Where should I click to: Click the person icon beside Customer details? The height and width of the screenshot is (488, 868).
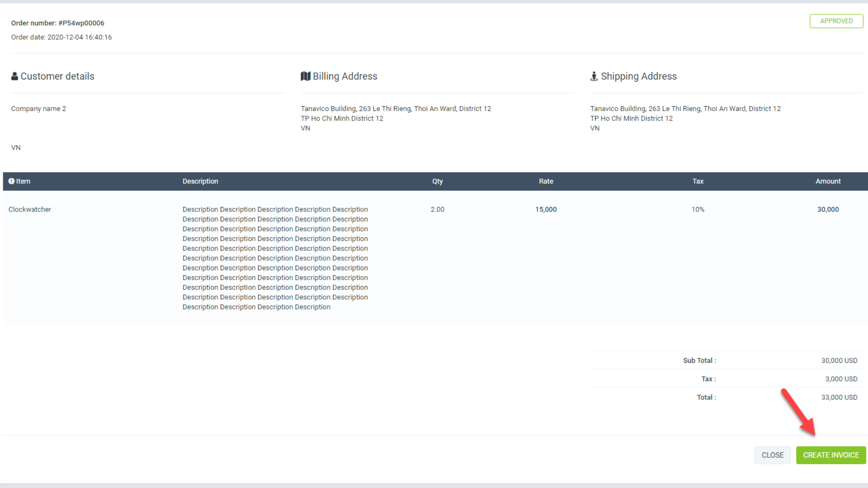click(x=14, y=76)
